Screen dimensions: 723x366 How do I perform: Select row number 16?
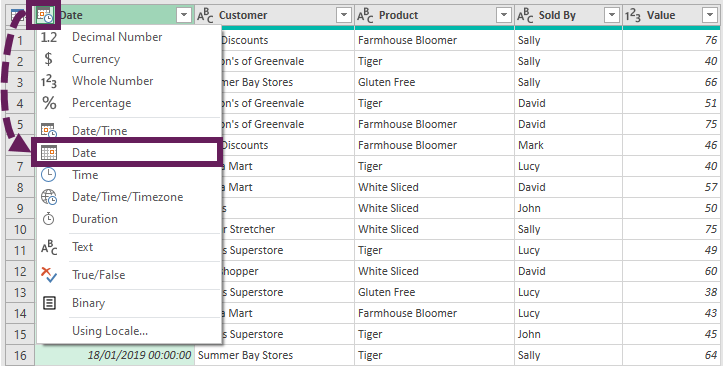20,355
